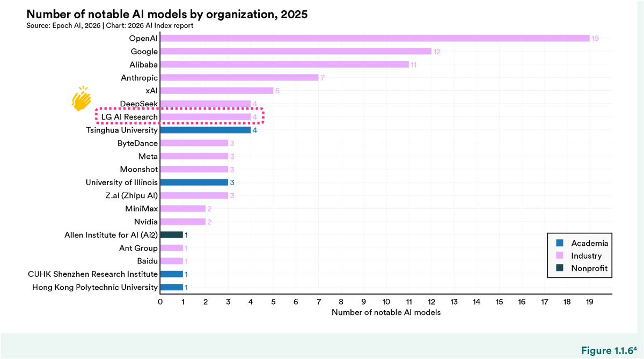The height and width of the screenshot is (359, 644).
Task: Click the x-axis tick label '10'
Action: coord(386,302)
